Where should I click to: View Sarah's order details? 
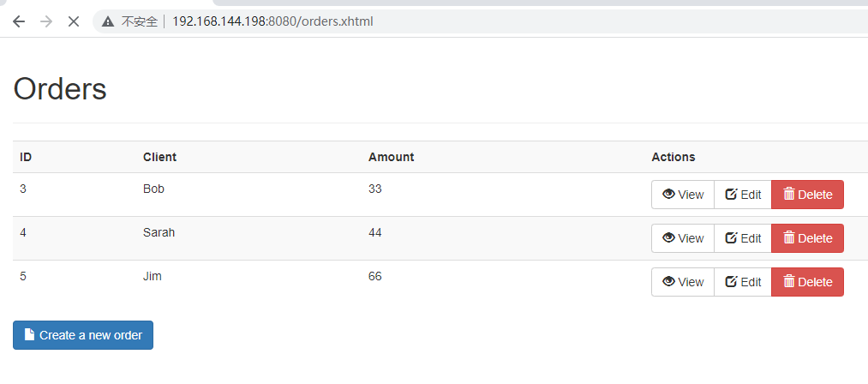point(683,238)
